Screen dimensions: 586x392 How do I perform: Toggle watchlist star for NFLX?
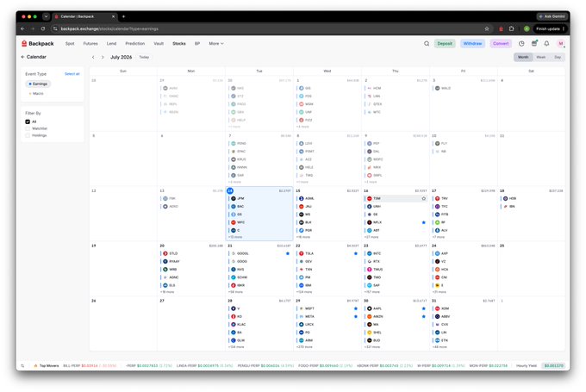point(424,222)
